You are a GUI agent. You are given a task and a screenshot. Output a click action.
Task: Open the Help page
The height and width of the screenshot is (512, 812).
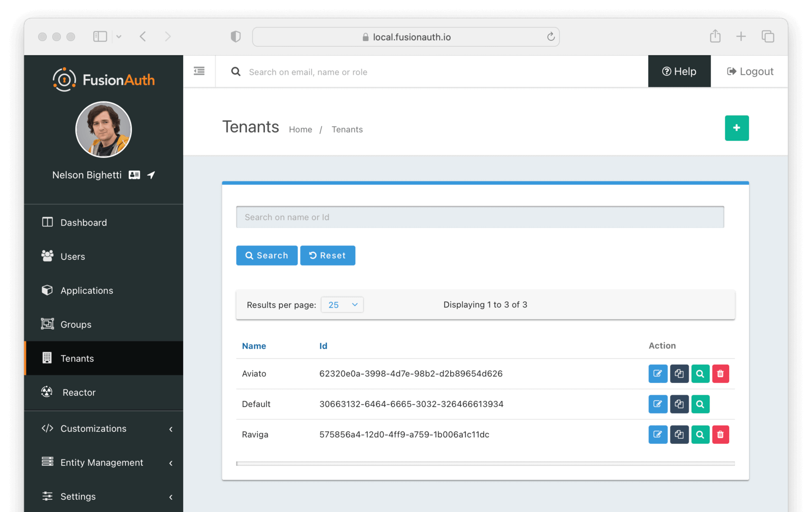click(680, 72)
